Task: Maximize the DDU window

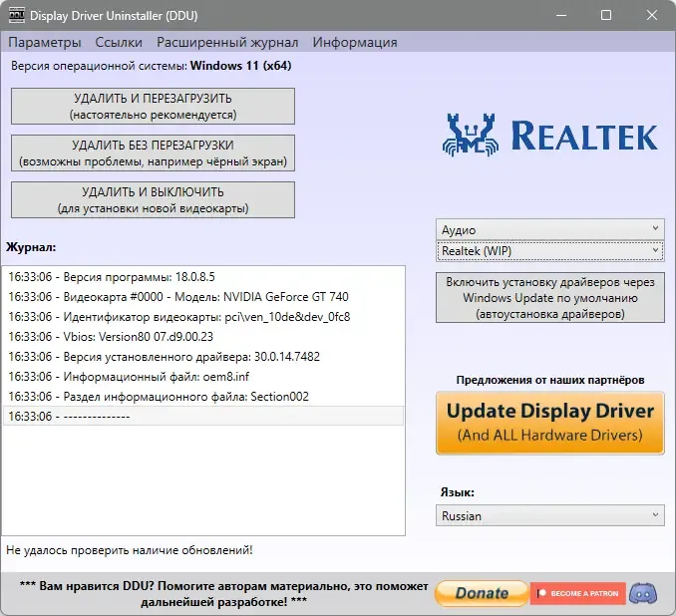Action: click(606, 16)
